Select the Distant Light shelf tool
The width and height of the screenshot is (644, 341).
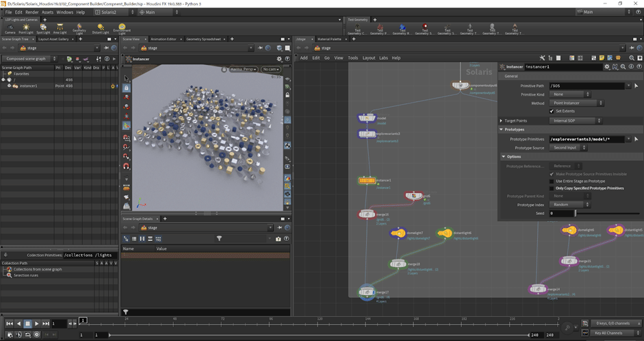tap(99, 29)
